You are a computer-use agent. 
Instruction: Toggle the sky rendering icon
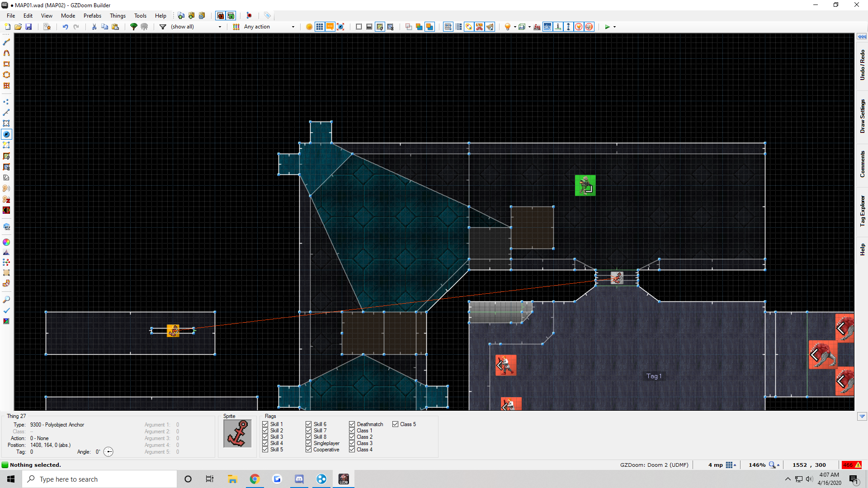tap(547, 27)
